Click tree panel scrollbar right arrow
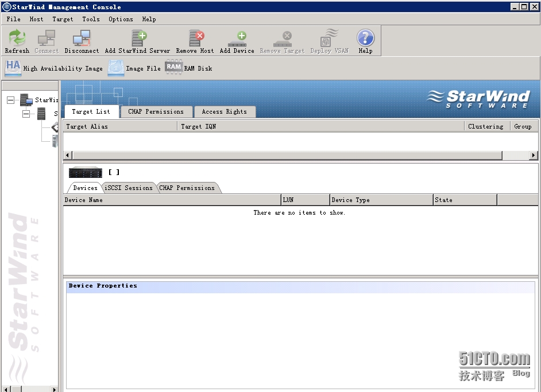This screenshot has height=392, width=541. pyautogui.click(x=54, y=389)
